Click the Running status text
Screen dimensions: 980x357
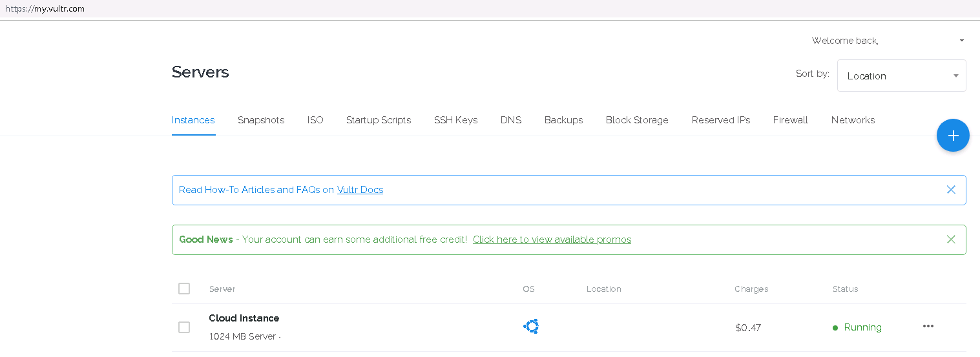click(x=862, y=327)
